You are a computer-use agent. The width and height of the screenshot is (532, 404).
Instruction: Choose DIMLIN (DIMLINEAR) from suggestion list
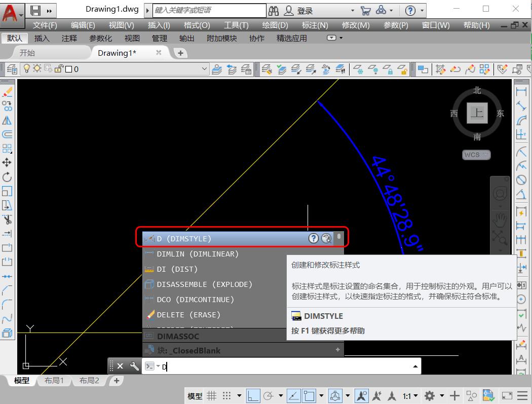tap(198, 254)
